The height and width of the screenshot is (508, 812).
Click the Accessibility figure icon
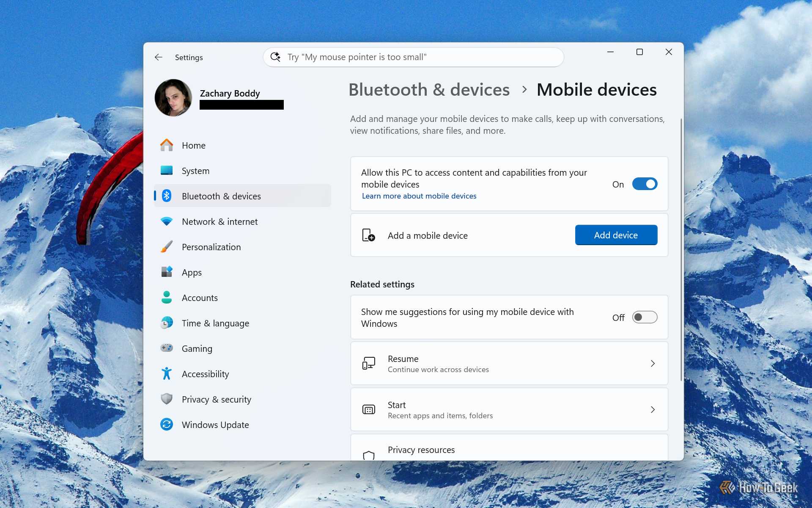pyautogui.click(x=167, y=373)
